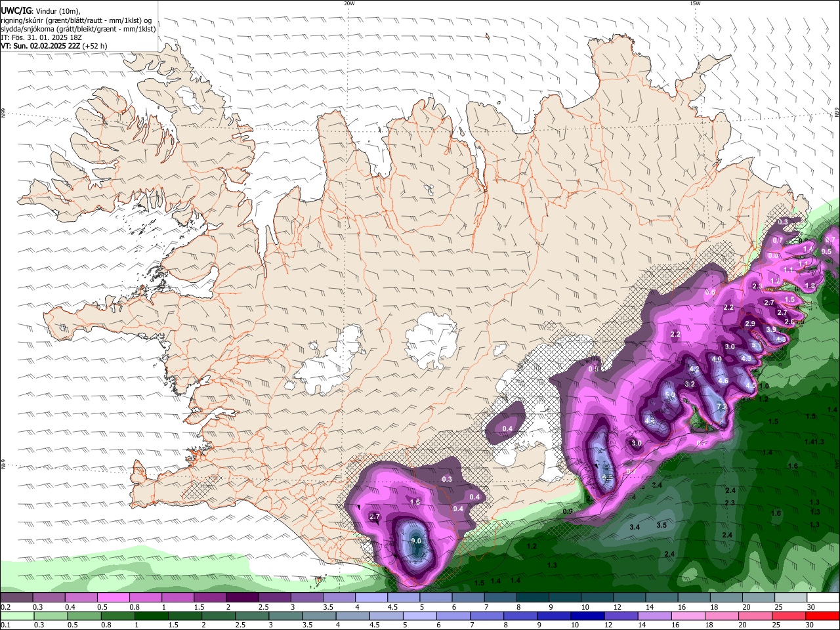Select the 'rigning/skúrir (grænt/blátt/rautt - mm/1klst) og' header line
The image size is (840, 630).
coord(75,20)
